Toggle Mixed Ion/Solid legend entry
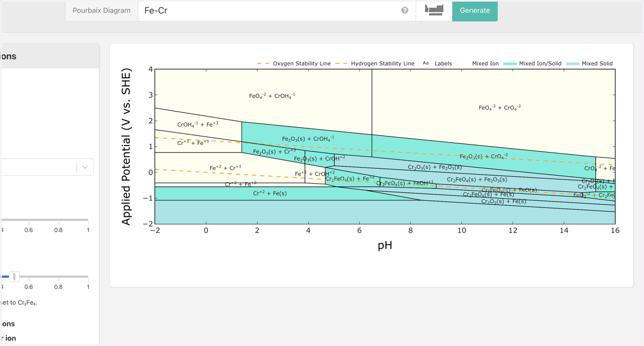 pos(532,63)
